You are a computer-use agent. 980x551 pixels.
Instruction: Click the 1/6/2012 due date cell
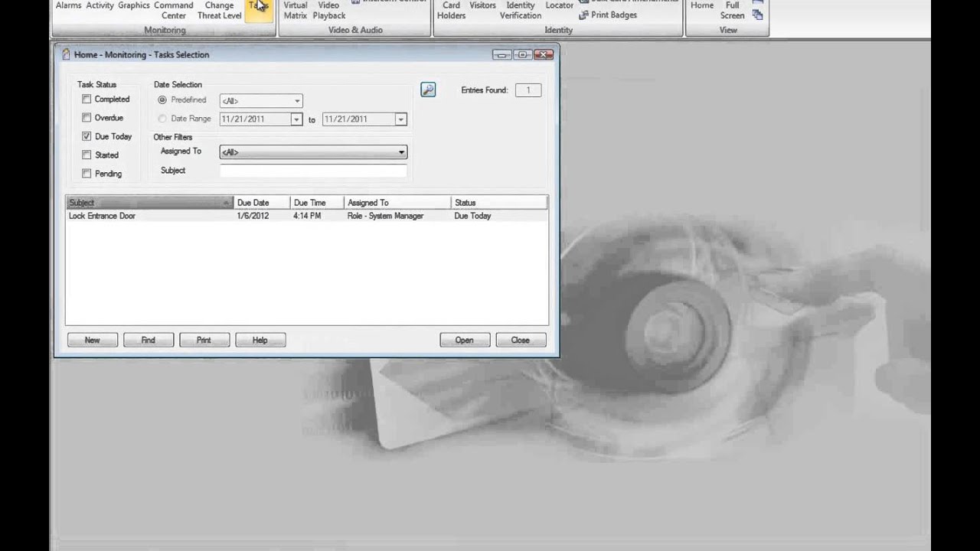tap(253, 216)
